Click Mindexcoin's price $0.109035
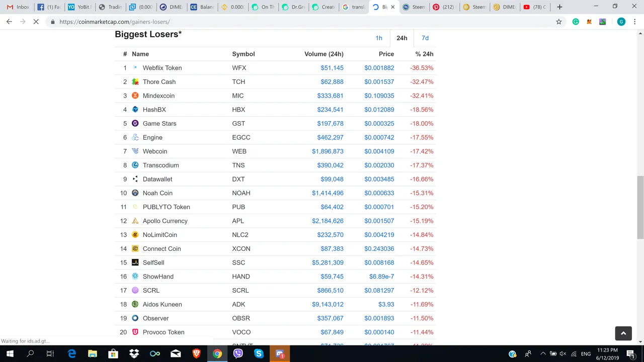This screenshot has width=644, height=362. point(379,96)
